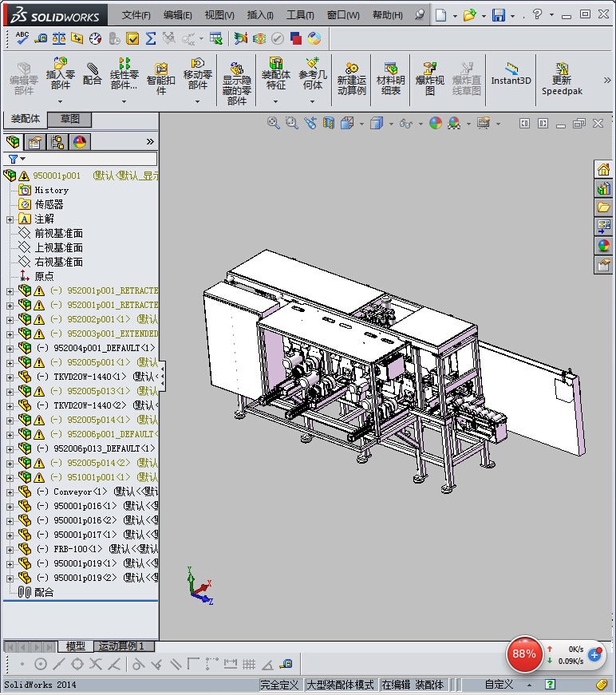Expand the 952004p001_DEFAULT<1> node

click(x=10, y=349)
